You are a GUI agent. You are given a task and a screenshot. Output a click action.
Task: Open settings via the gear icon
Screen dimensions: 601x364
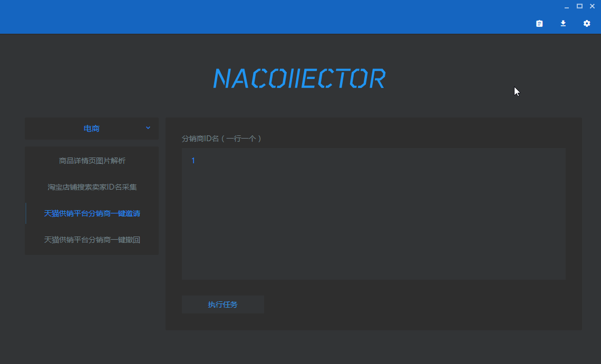pyautogui.click(x=587, y=23)
